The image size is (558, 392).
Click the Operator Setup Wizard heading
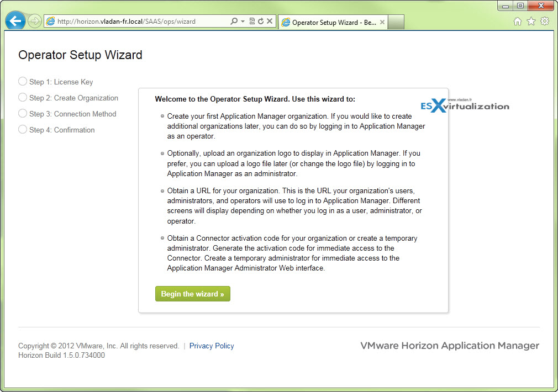(80, 55)
